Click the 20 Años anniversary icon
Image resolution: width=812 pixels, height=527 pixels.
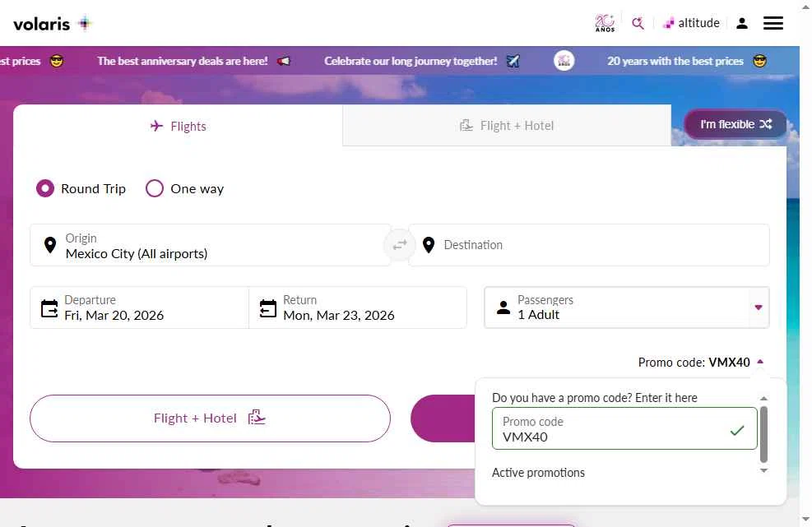click(605, 23)
